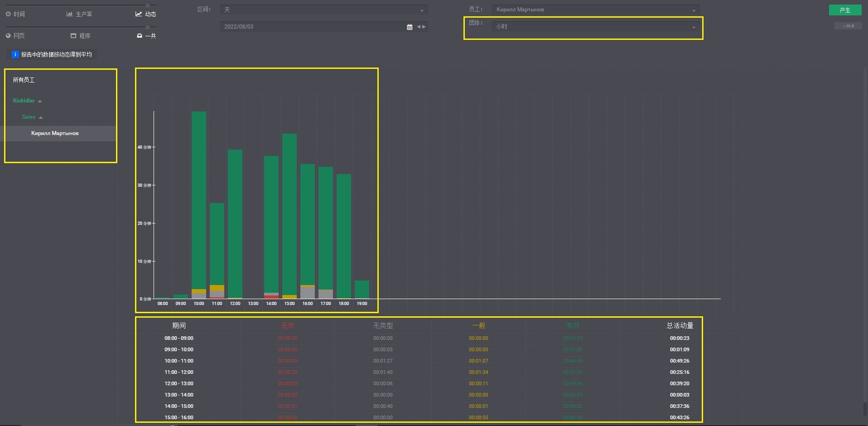
Task: Click the 18:00 chart bar
Action: [344, 236]
